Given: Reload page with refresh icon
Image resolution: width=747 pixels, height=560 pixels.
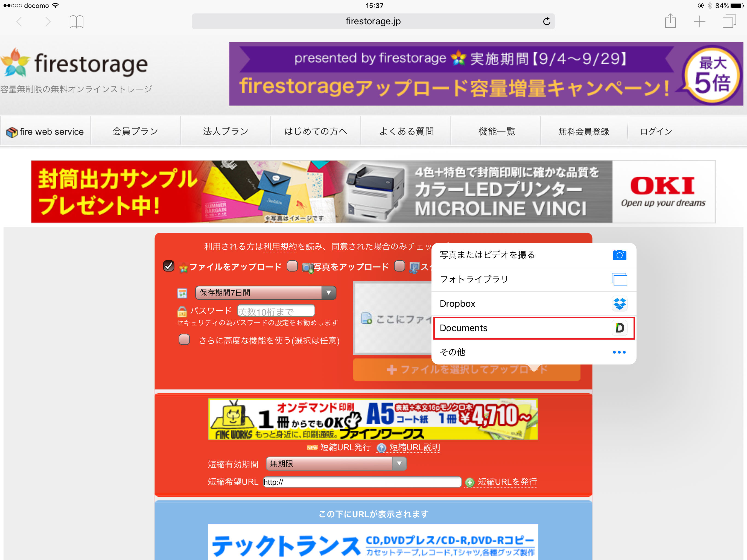Looking at the screenshot, I should 546,22.
